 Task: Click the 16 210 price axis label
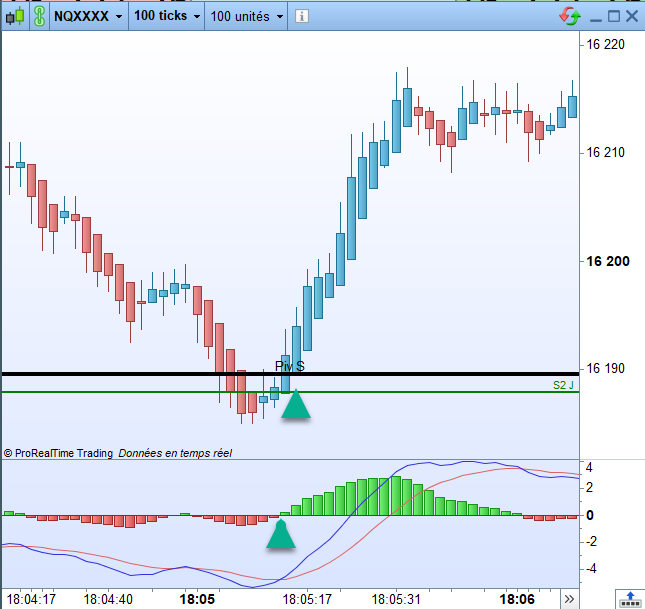pos(605,152)
